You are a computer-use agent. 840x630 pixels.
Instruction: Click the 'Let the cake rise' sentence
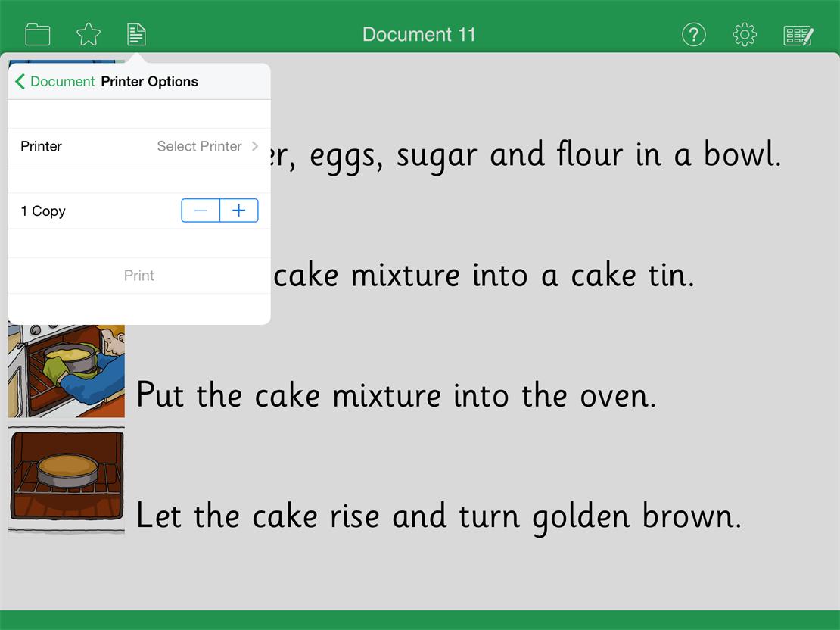point(438,516)
